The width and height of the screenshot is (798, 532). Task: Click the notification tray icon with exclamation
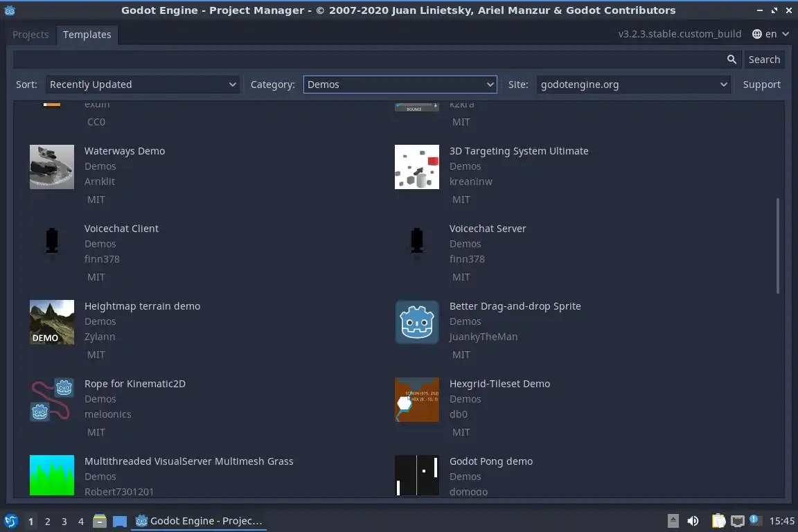click(x=755, y=520)
